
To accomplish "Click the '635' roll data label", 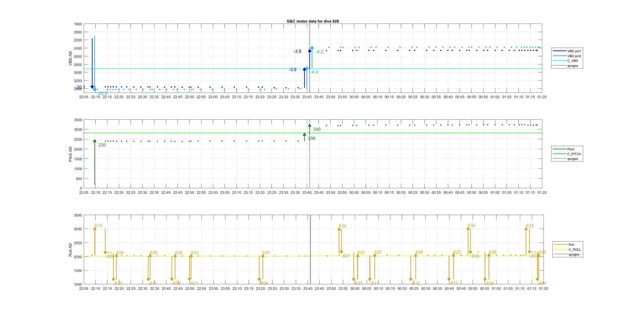I will click(x=178, y=253).
